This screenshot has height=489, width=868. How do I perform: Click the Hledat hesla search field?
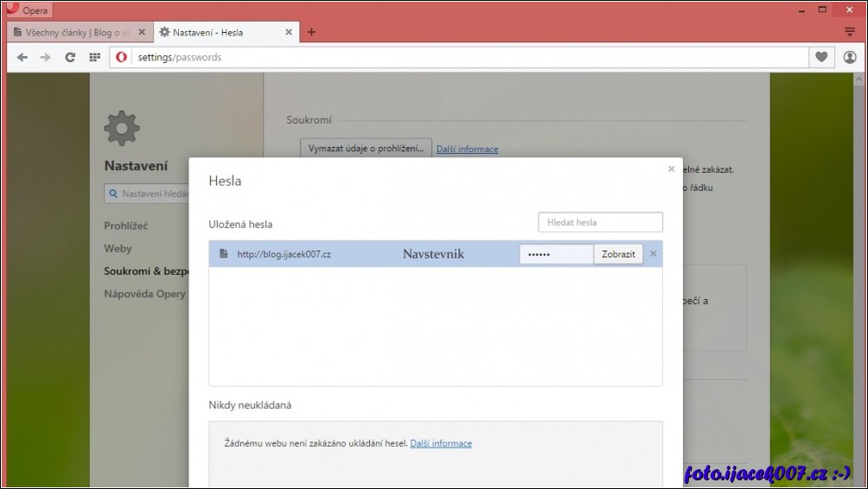(600, 222)
